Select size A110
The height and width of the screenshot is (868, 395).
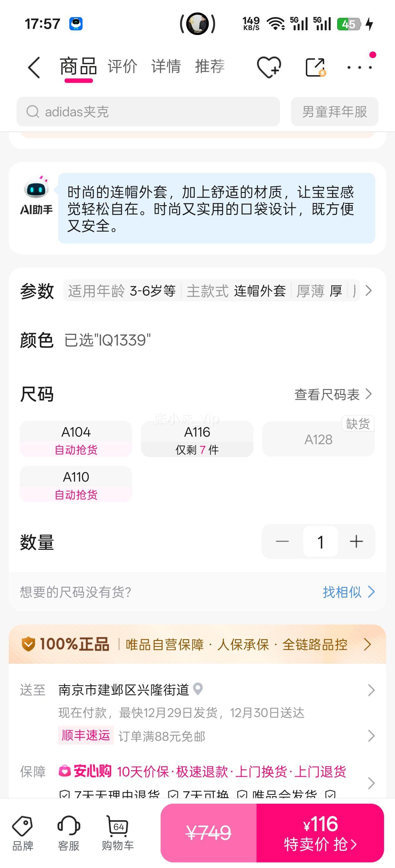[x=76, y=484]
